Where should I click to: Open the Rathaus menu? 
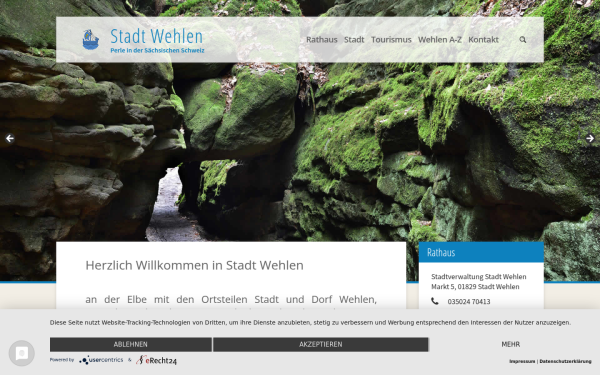click(x=321, y=39)
